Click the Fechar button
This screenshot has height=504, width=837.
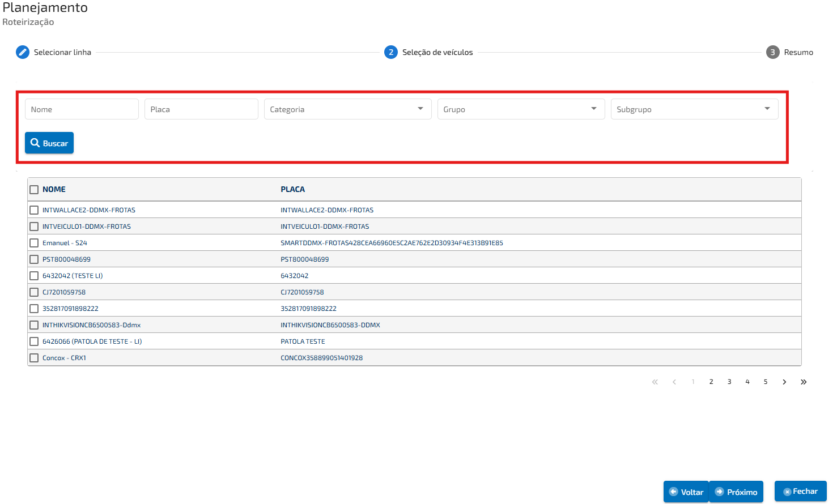[x=800, y=491]
